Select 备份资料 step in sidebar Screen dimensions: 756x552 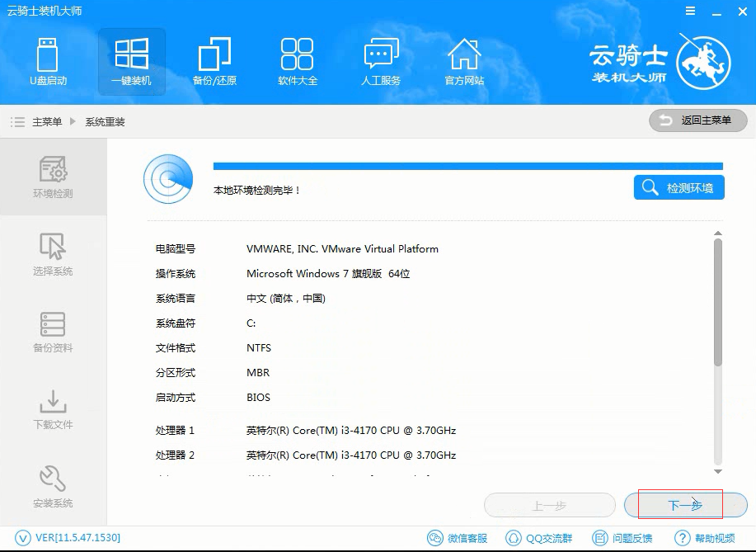(53, 331)
